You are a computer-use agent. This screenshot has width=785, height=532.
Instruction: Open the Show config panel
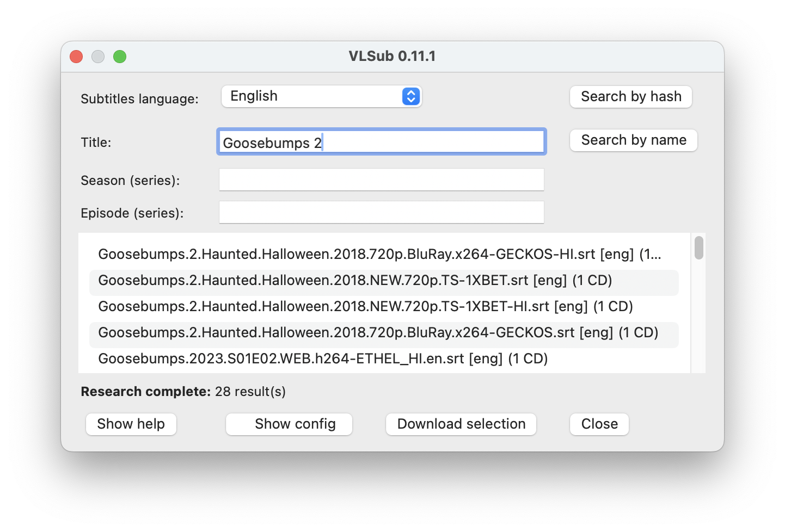coord(289,424)
